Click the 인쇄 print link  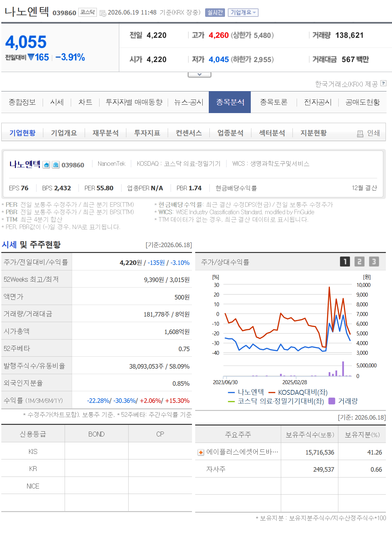(373, 133)
